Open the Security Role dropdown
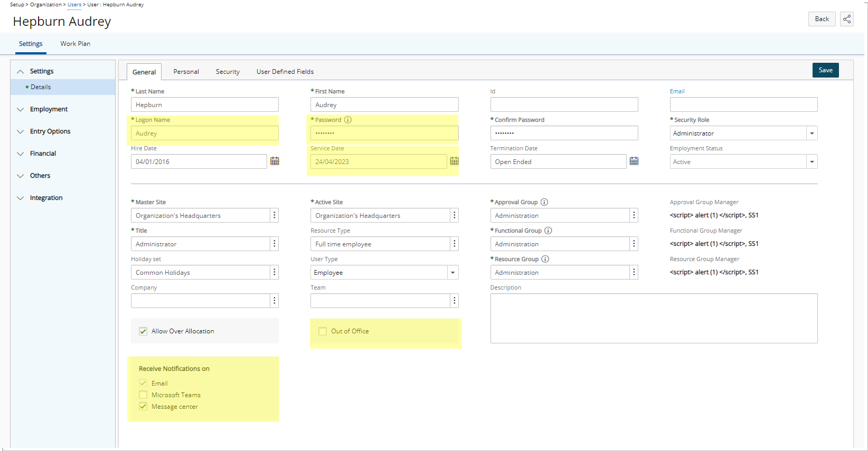 (812, 133)
